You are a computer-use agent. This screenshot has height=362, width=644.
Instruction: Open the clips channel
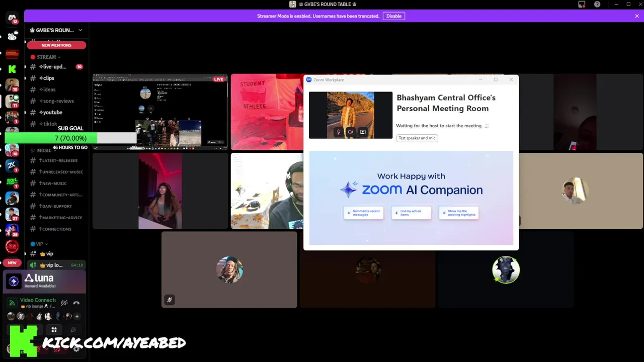(x=56, y=78)
